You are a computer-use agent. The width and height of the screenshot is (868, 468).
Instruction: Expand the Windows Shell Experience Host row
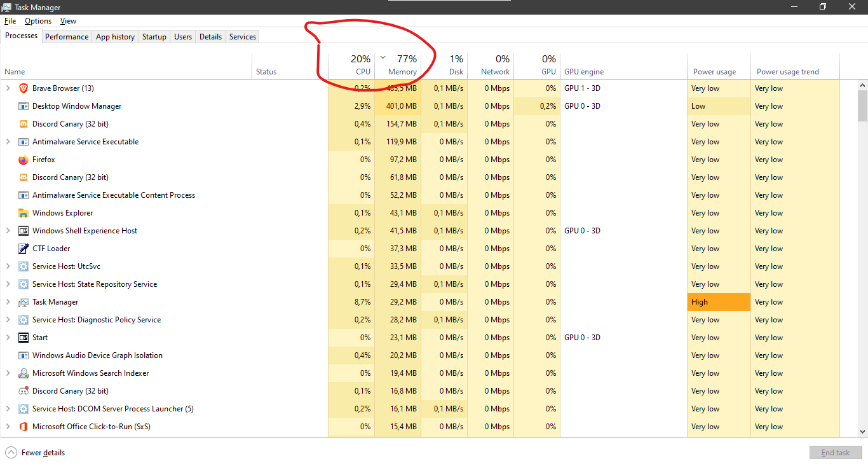click(x=8, y=231)
